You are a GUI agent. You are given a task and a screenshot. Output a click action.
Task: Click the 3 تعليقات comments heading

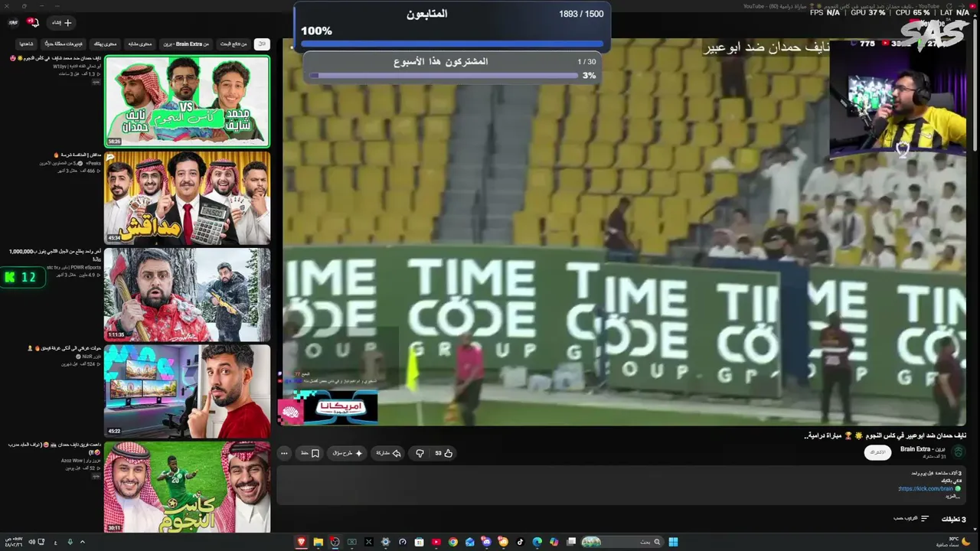coord(953,519)
